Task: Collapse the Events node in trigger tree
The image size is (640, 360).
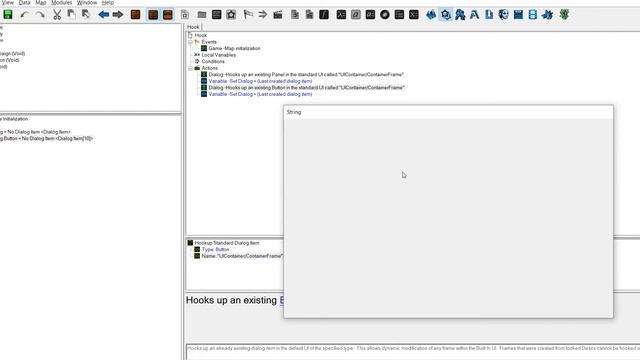Action: point(190,42)
